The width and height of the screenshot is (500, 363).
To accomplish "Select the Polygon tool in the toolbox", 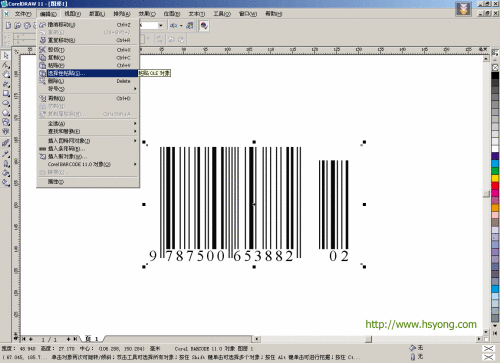I will click(6, 113).
